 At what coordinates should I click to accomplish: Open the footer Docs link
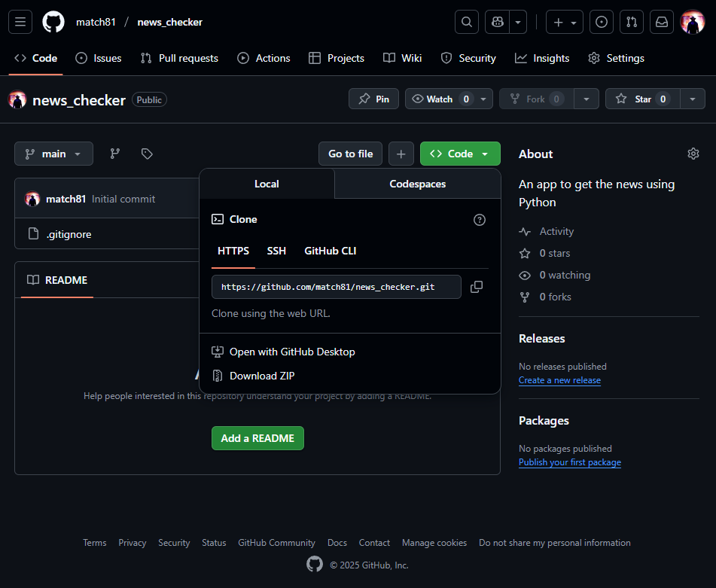click(337, 543)
